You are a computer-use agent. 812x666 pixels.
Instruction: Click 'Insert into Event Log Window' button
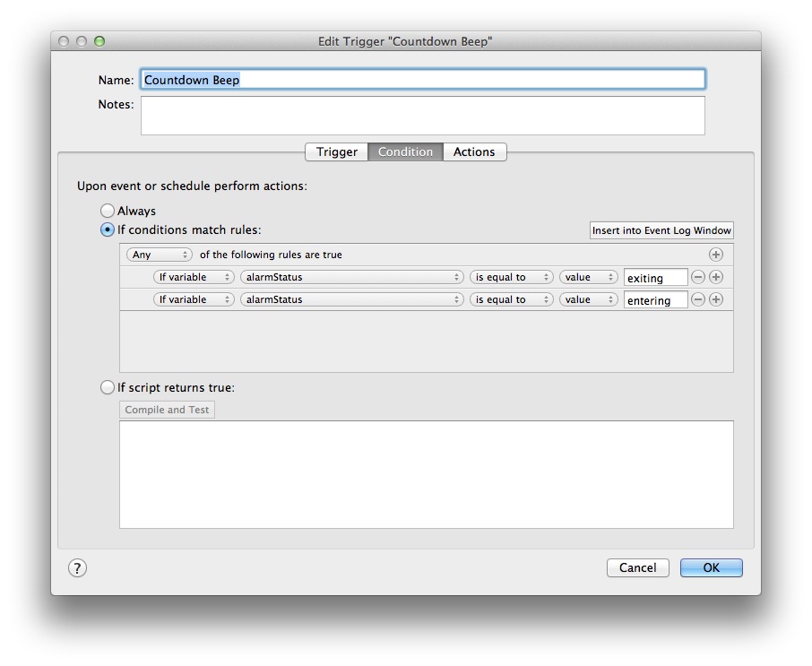661,230
